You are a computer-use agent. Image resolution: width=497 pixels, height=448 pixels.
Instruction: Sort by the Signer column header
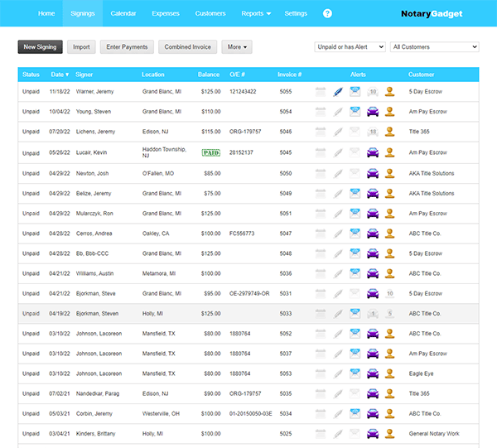click(x=84, y=75)
